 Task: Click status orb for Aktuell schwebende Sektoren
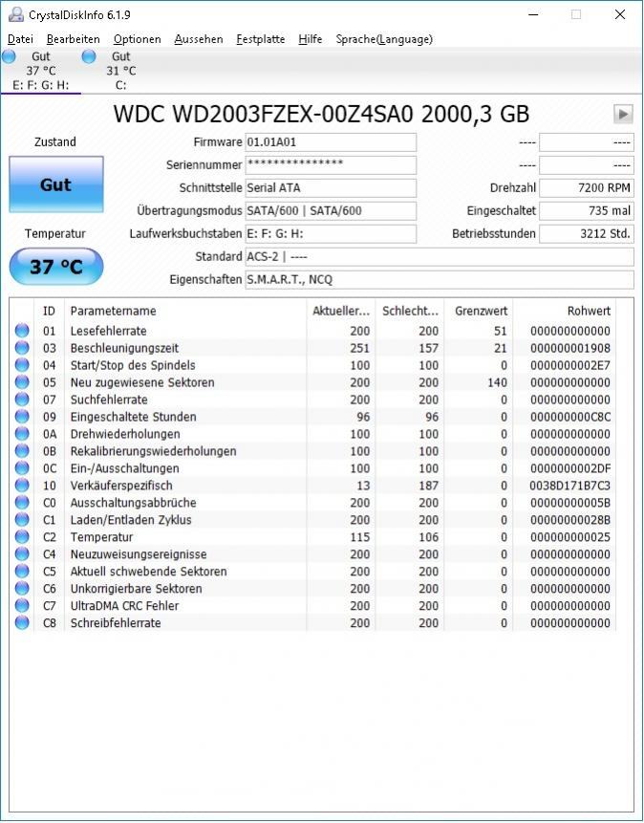pyautogui.click(x=22, y=571)
